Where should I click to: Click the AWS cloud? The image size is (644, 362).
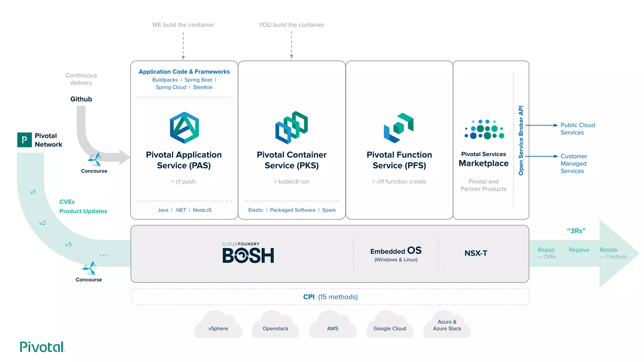coord(333,324)
